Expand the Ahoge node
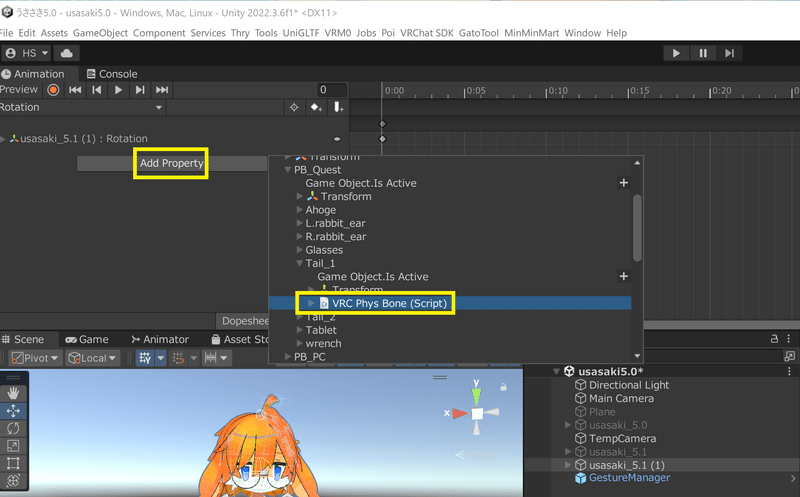The width and height of the screenshot is (800, 497). [300, 210]
